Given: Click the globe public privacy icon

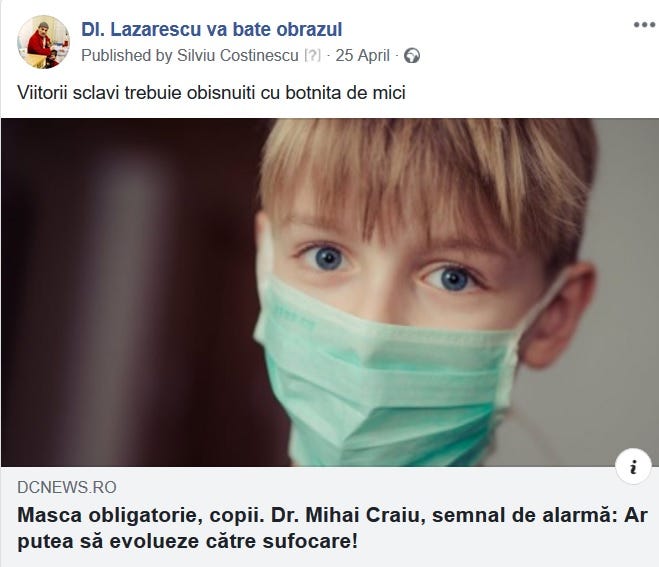Looking at the screenshot, I should 411,56.
